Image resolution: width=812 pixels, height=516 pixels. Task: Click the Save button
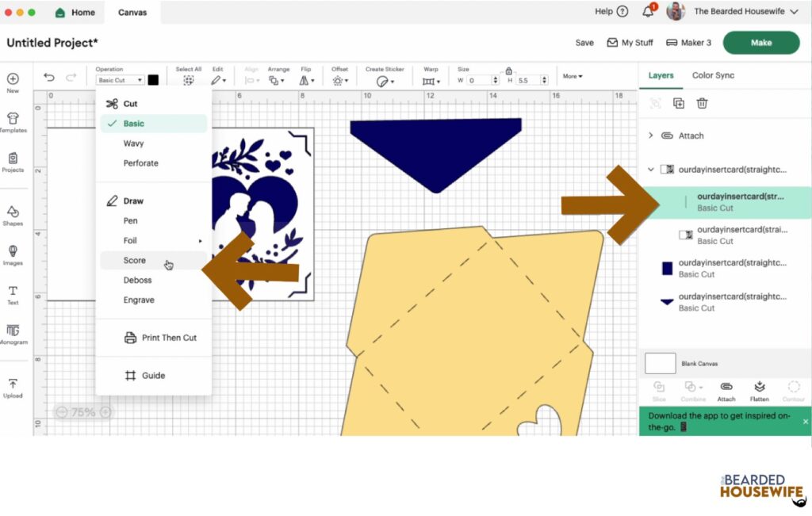coord(584,43)
